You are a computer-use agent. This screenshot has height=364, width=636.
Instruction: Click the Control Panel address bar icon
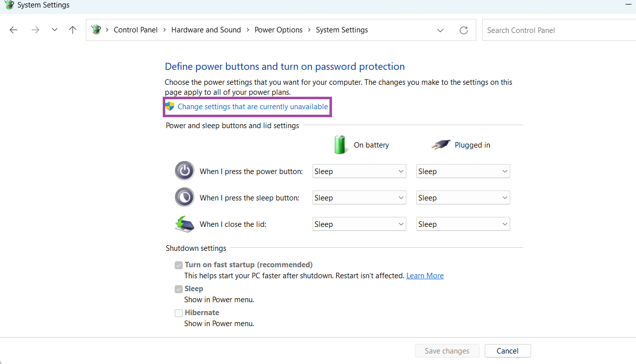96,30
